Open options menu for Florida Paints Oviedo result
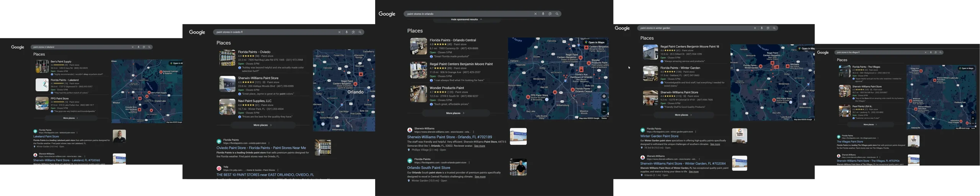Image resolution: width=980 pixels, height=196 pixels. tap(269, 143)
